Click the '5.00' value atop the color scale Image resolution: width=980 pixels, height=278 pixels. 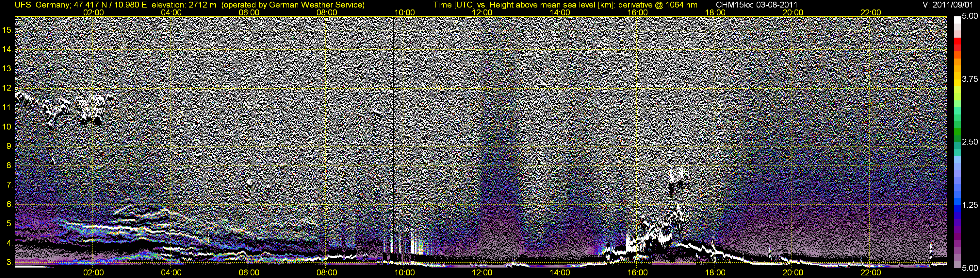970,16
